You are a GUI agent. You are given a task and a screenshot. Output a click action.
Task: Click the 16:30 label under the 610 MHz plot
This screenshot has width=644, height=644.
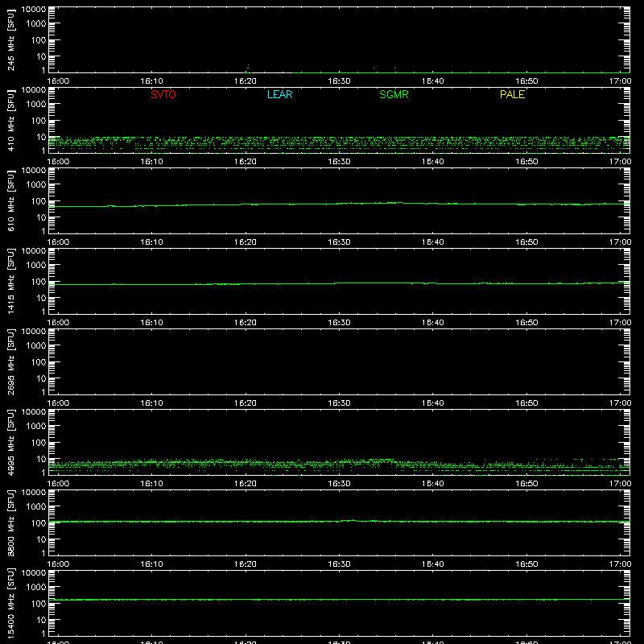339,242
